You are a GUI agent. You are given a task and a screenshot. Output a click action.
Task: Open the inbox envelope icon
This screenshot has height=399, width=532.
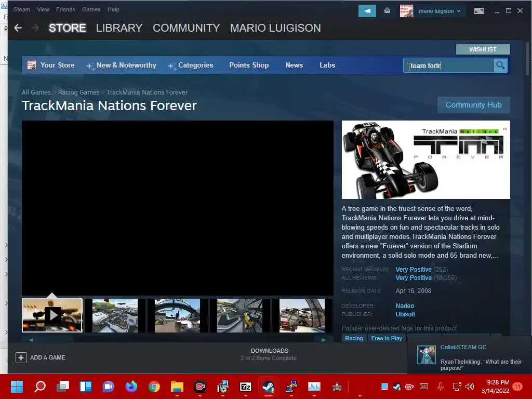point(387,11)
